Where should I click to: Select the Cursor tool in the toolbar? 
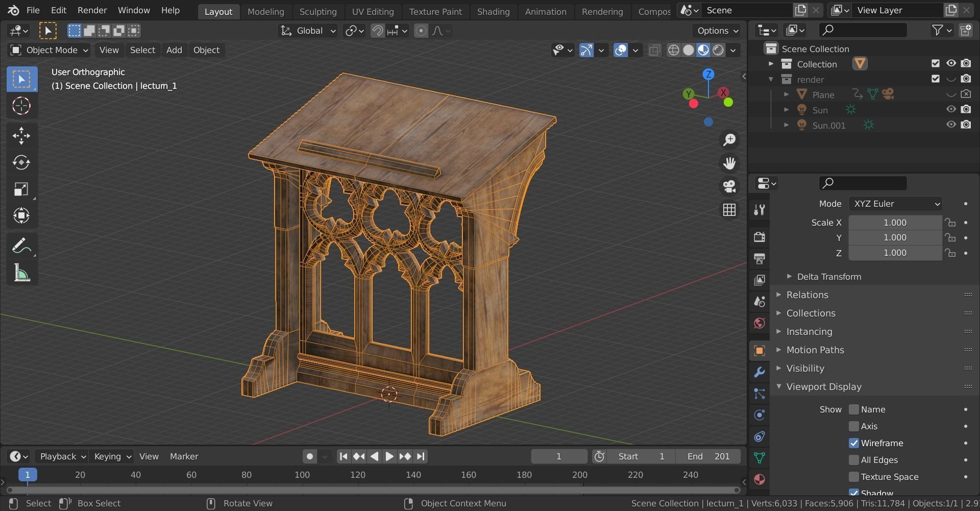click(21, 106)
